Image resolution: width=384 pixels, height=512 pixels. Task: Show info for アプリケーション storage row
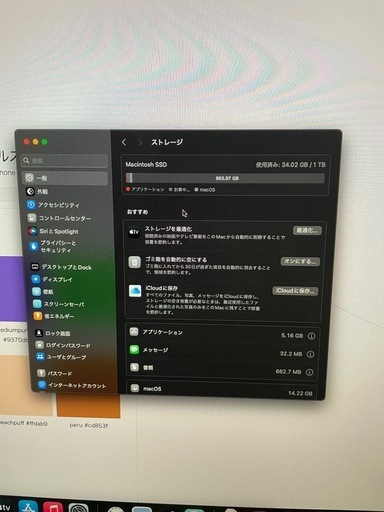pos(311,336)
